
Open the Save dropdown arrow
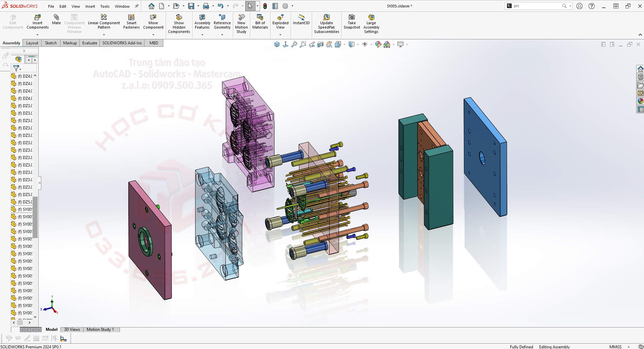(198, 6)
